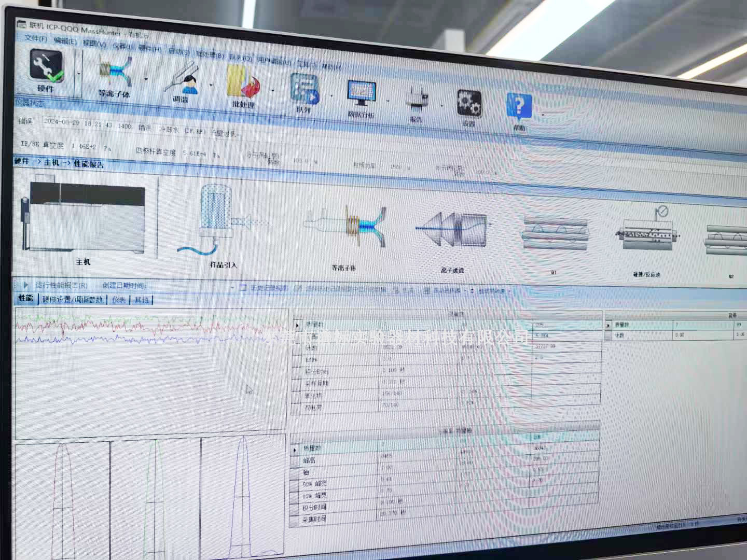Open the 队列 (Queue) icon
The image size is (747, 560).
click(304, 91)
